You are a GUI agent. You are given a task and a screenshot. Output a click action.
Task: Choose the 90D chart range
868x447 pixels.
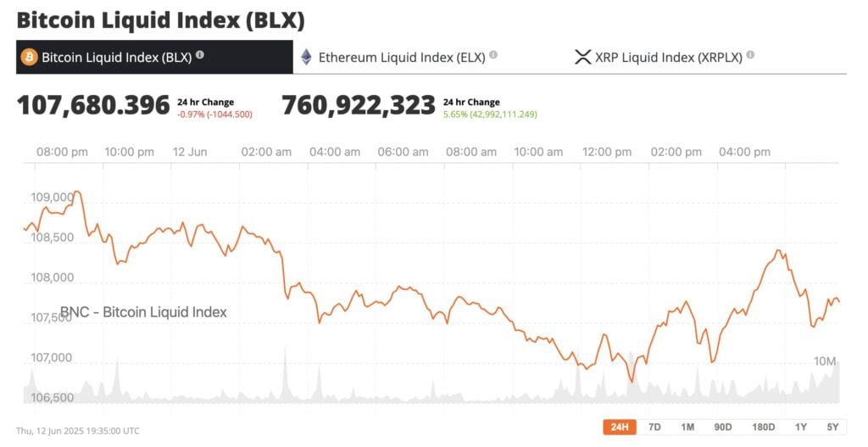(x=723, y=427)
